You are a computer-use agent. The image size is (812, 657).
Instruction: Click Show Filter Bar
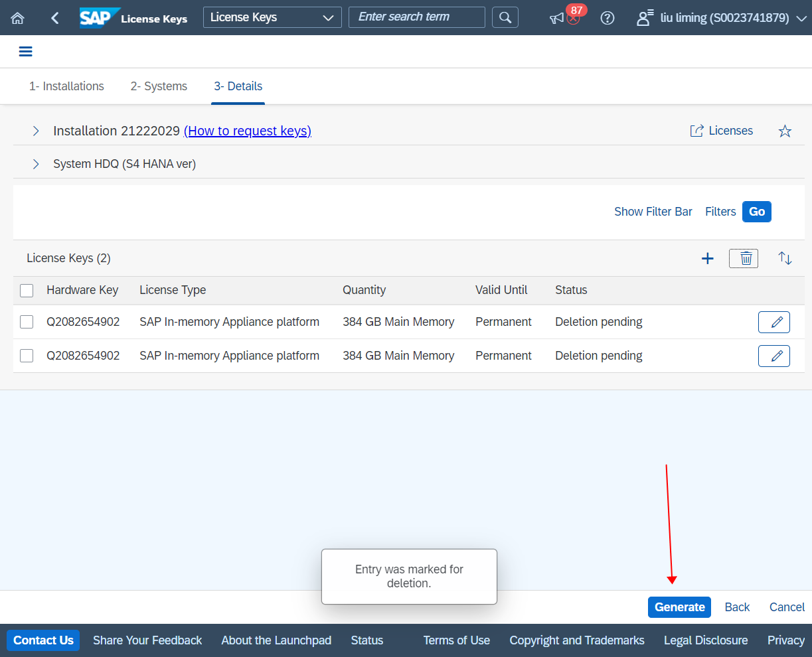point(653,212)
